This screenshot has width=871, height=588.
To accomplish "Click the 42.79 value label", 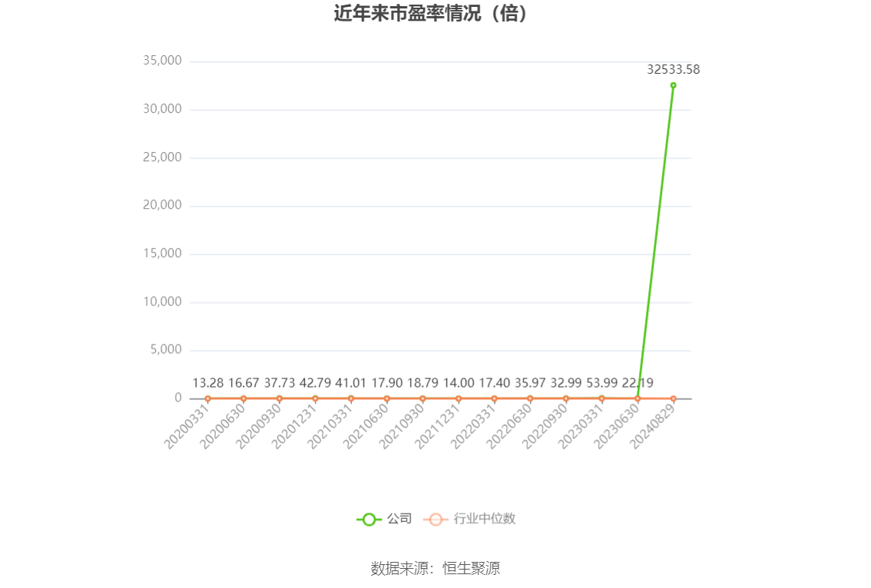I will pos(315,382).
